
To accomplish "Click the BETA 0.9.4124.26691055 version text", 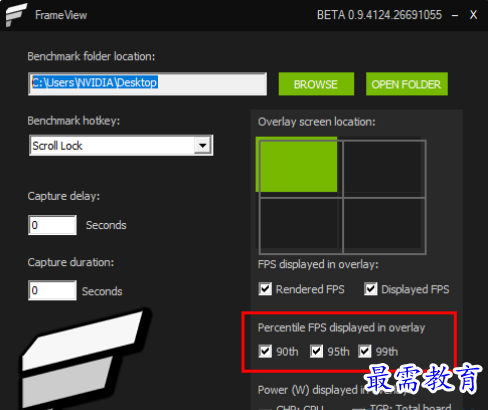I will tap(379, 15).
